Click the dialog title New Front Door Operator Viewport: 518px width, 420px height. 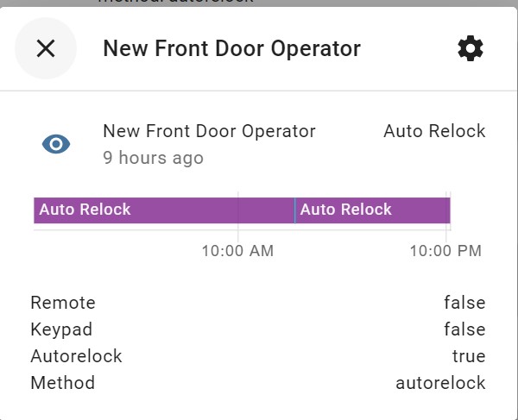tap(231, 49)
